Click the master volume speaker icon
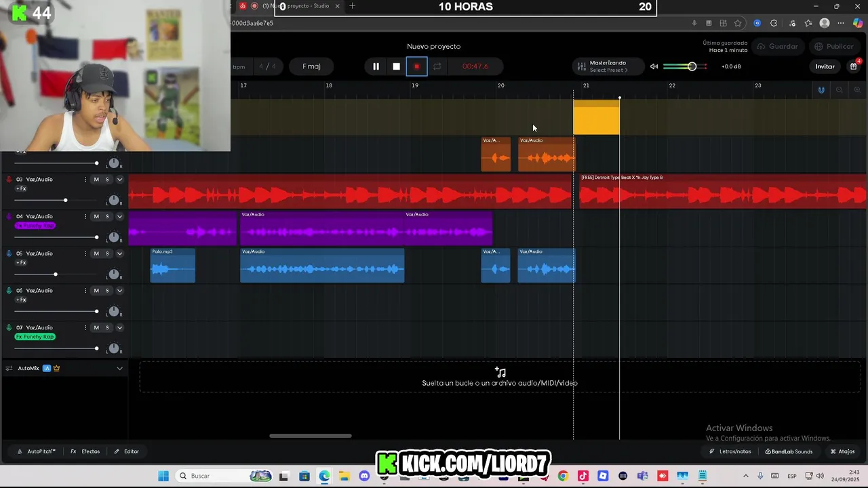Image resolution: width=868 pixels, height=488 pixels. [654, 66]
